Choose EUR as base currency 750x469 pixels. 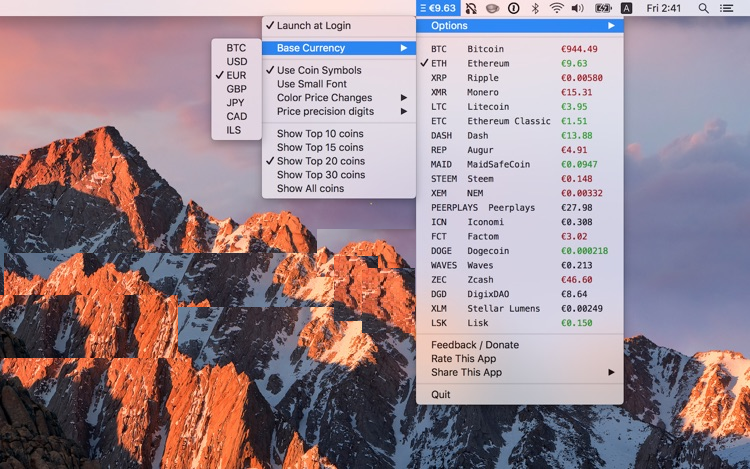[x=236, y=76]
